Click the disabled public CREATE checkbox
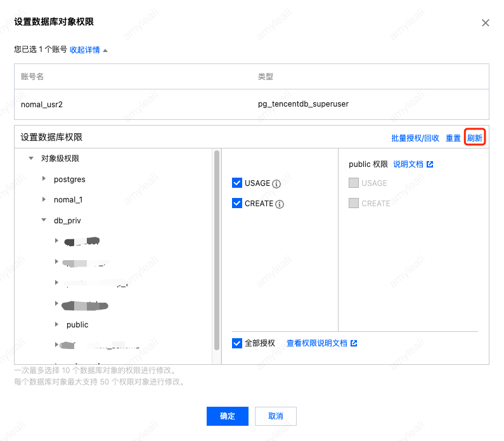The height and width of the screenshot is (441, 504). pyautogui.click(x=354, y=203)
